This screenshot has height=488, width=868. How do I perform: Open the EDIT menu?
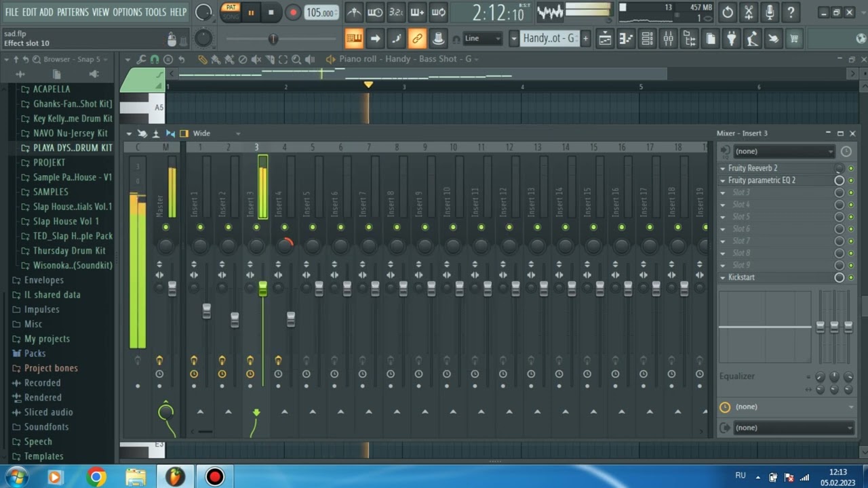point(29,12)
